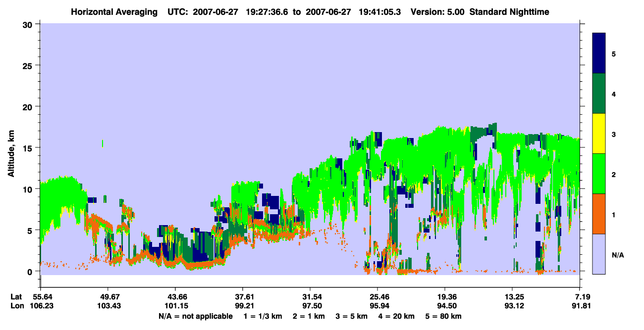Click the latitude value 13.25
Screen dimensions: 644x330
512,297
